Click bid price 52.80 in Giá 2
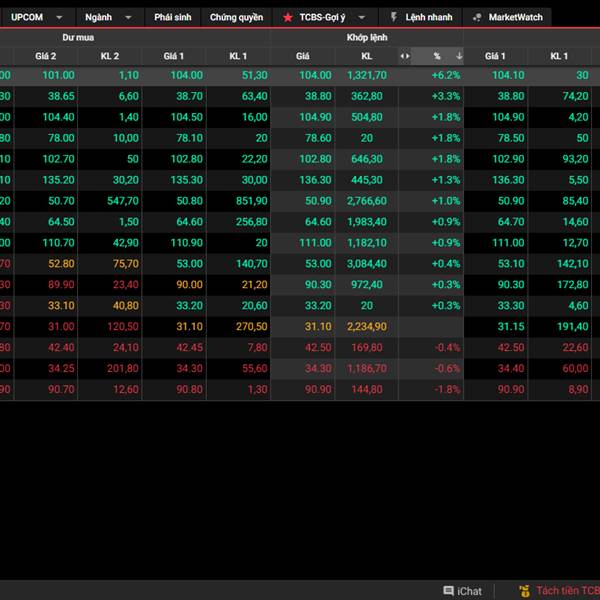This screenshot has height=600, width=600. point(61,264)
